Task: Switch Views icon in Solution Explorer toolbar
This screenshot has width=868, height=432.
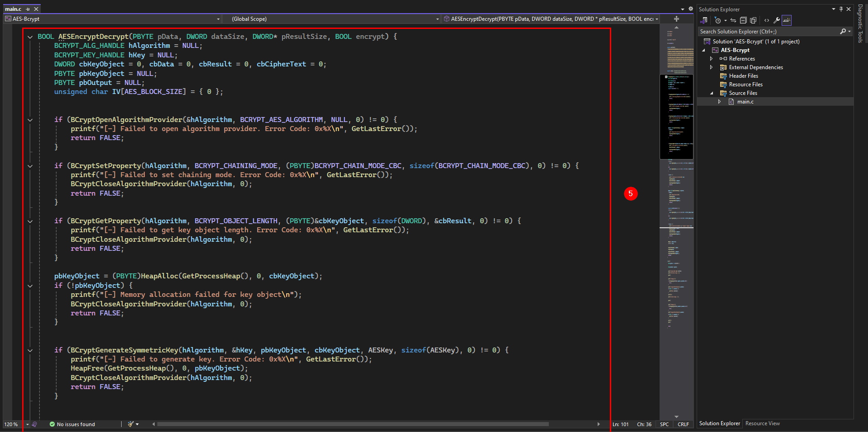Action: (x=704, y=20)
